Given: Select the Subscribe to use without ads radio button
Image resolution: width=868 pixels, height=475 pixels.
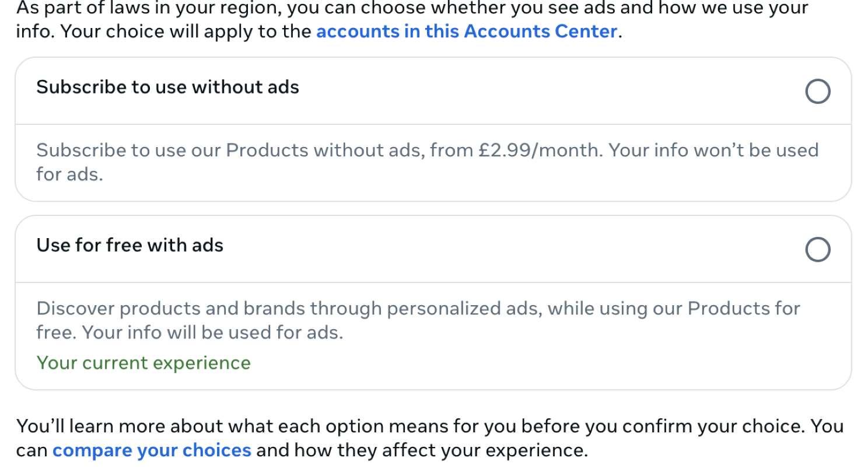Looking at the screenshot, I should [817, 92].
